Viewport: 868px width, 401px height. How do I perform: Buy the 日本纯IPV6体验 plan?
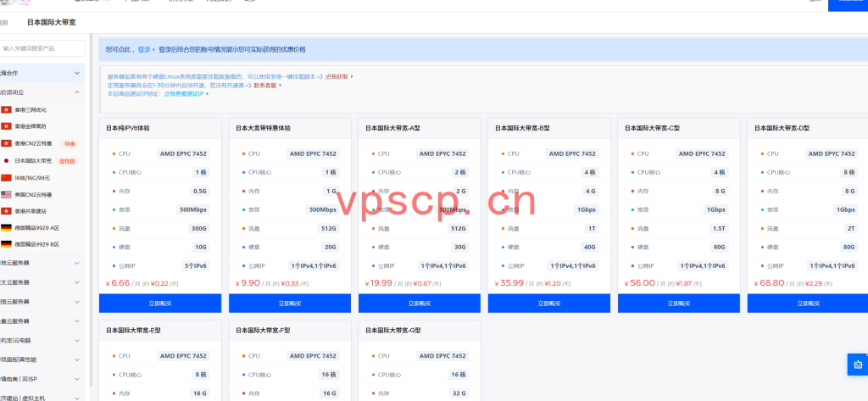point(160,303)
